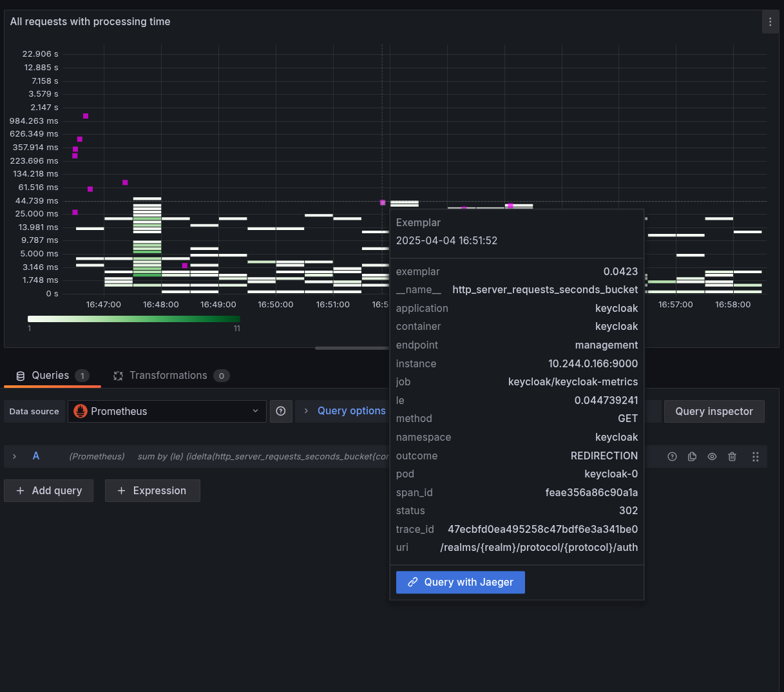Expand the Query options section
Screen dimensions: 784x692
(x=344, y=411)
